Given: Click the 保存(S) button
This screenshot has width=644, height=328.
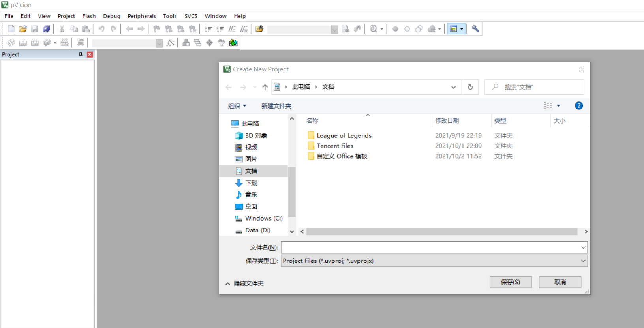Looking at the screenshot, I should point(511,282).
